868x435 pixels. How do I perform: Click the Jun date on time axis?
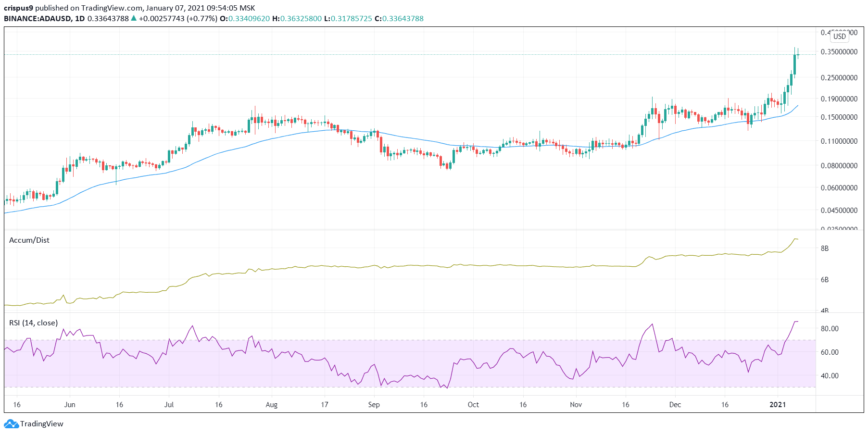coord(70,405)
